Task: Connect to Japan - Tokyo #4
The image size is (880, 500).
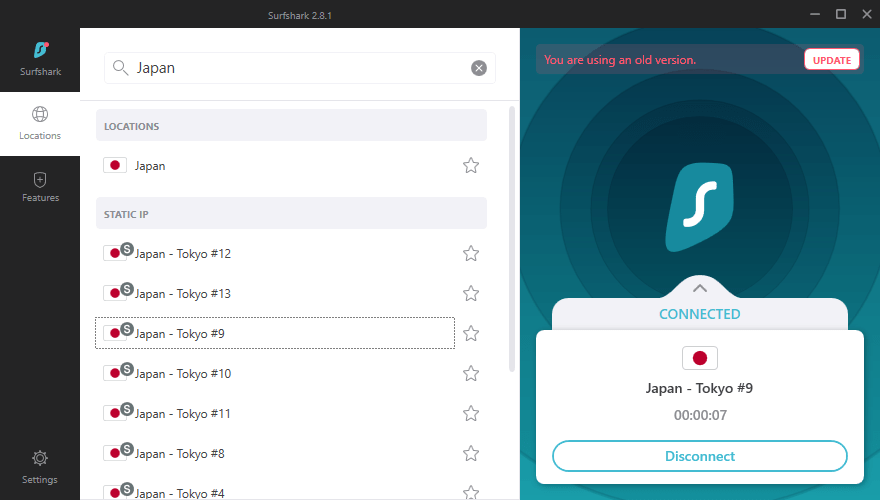Action: pos(275,491)
